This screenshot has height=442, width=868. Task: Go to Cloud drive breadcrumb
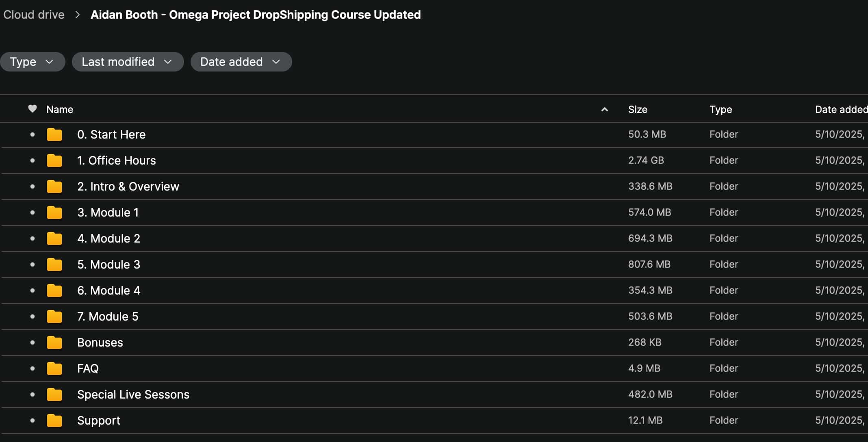(34, 15)
